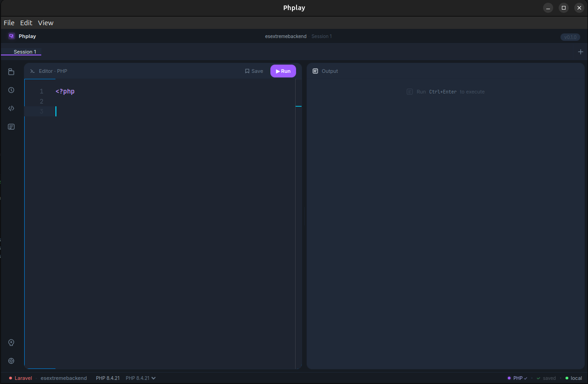Run the PHP code
Viewport: 588px width, 384px height.
click(x=283, y=71)
